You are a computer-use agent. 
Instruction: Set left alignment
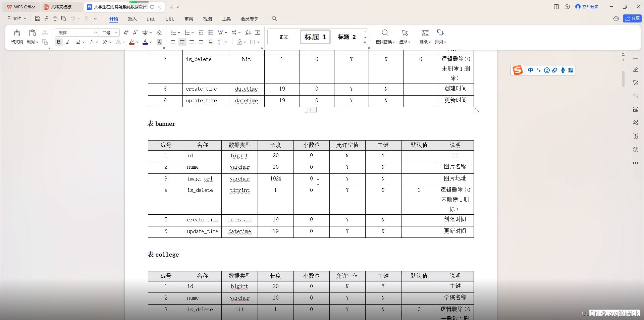point(173,42)
